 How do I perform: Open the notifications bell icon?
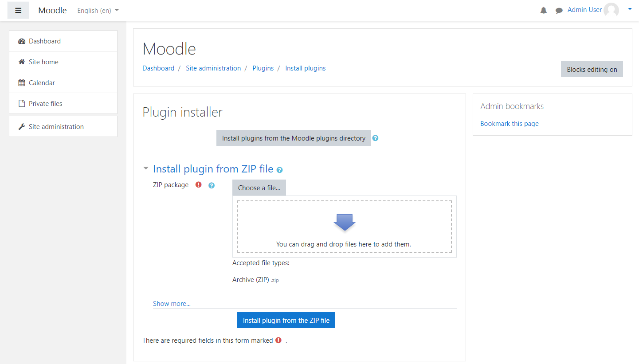544,10
